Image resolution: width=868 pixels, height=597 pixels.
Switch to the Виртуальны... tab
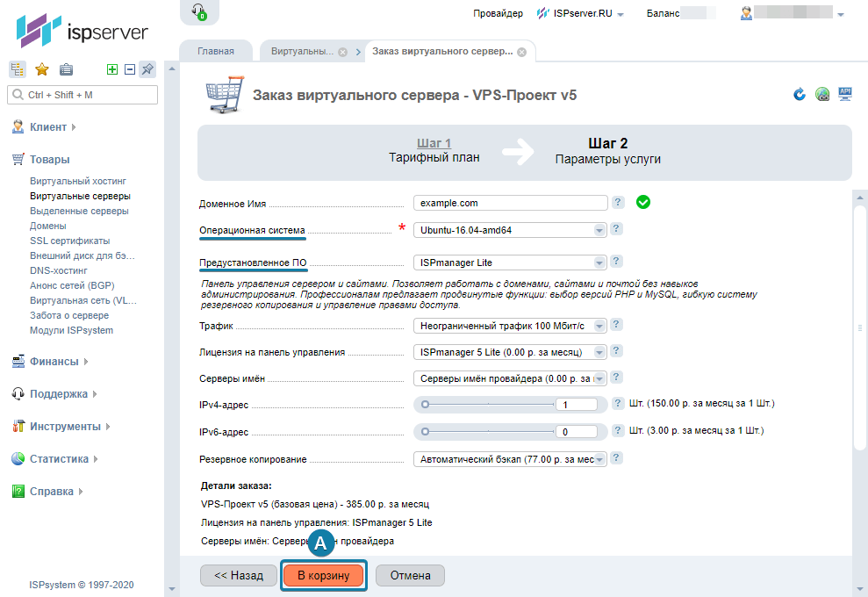(302, 51)
